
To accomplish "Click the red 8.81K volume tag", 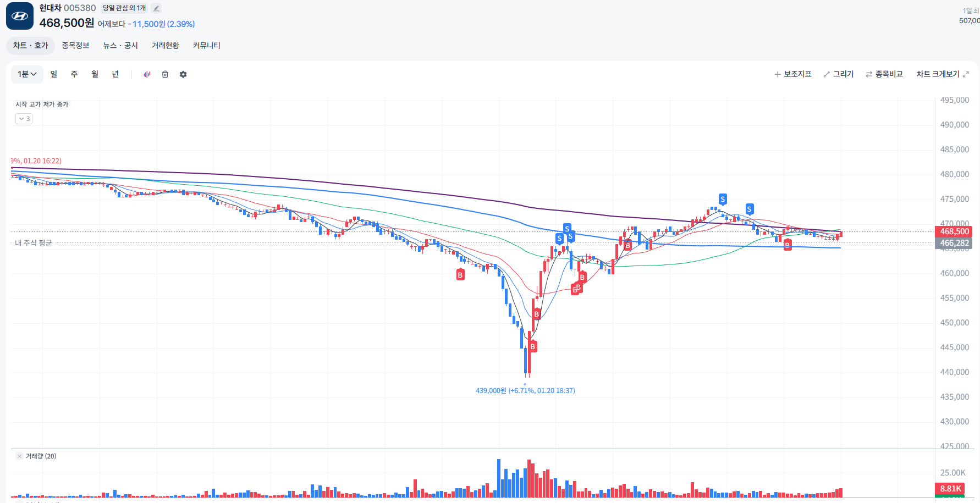I will tap(950, 489).
